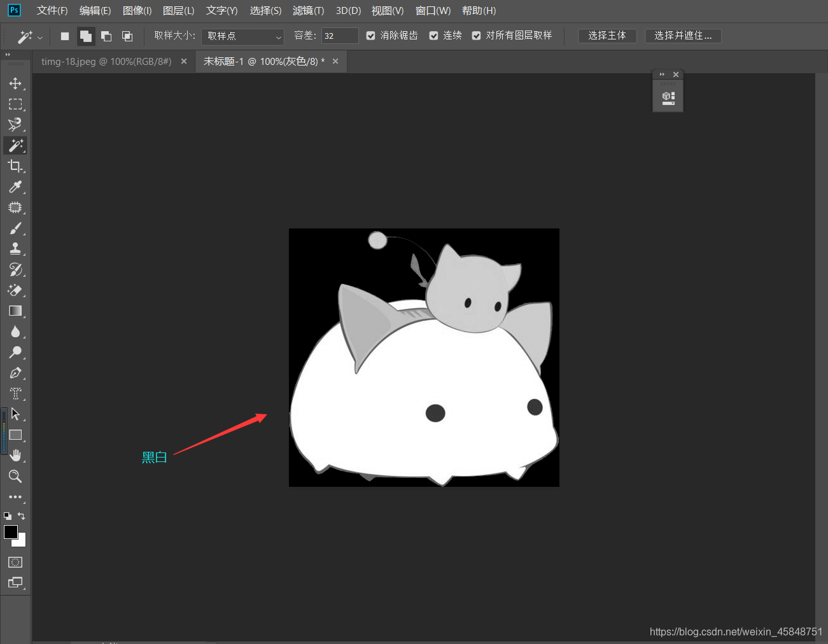Reset default foreground and background colors
The width and height of the screenshot is (828, 644).
[8, 516]
